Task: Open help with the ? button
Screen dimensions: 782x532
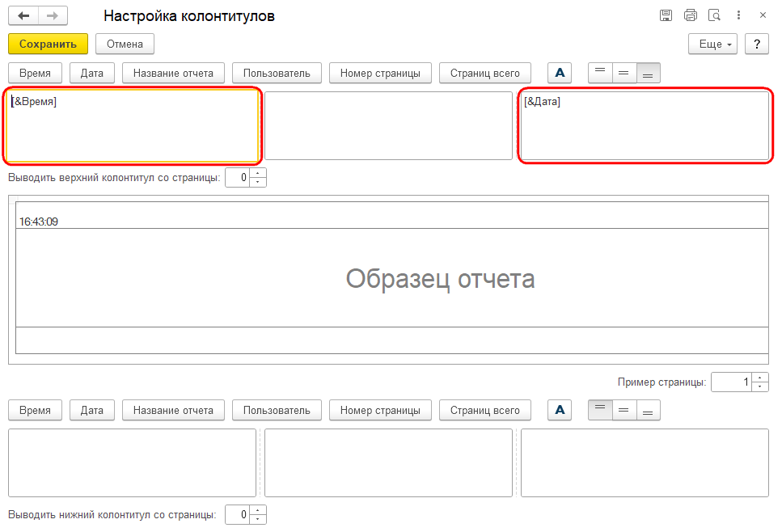Action: coord(757,44)
